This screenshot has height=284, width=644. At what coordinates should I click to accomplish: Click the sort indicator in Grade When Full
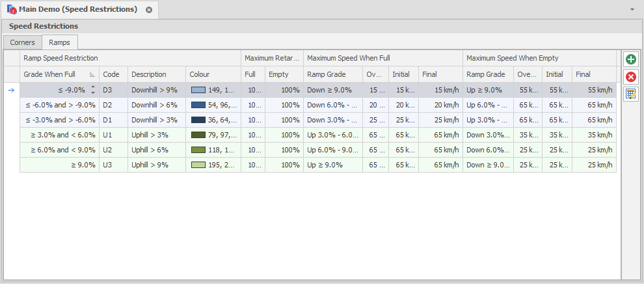pos(92,75)
